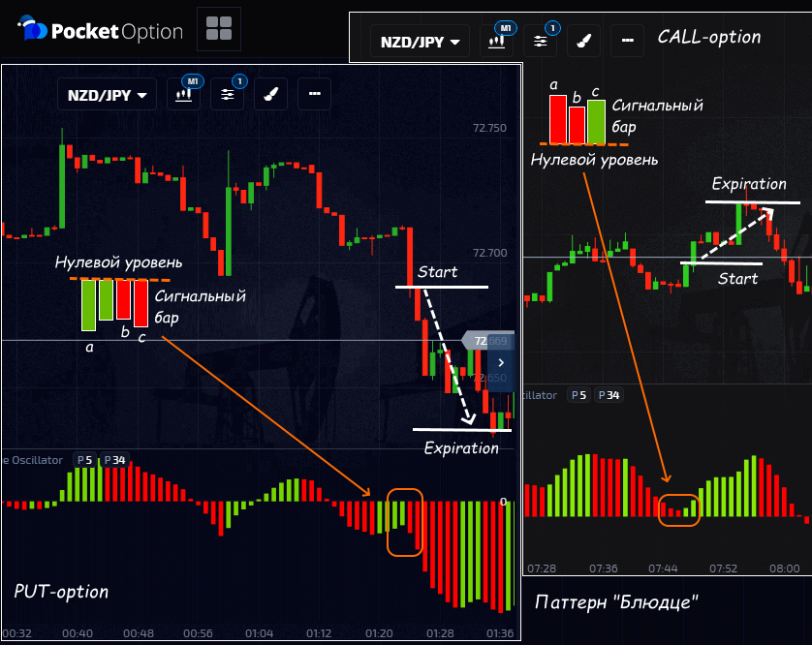Click the right chevron beside the price tag

[502, 362]
